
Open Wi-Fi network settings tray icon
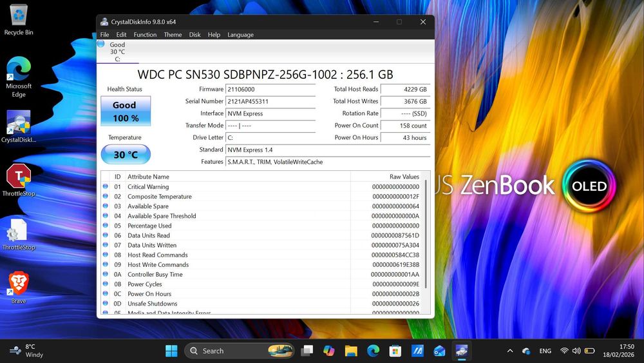(564, 351)
